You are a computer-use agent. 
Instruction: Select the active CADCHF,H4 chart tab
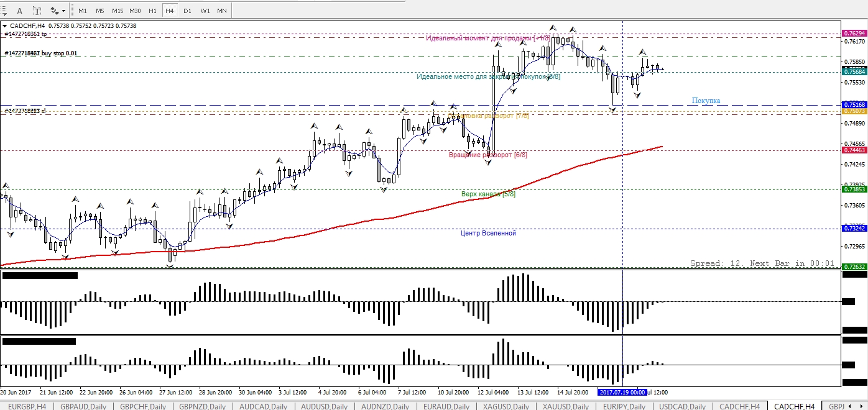[795, 406]
